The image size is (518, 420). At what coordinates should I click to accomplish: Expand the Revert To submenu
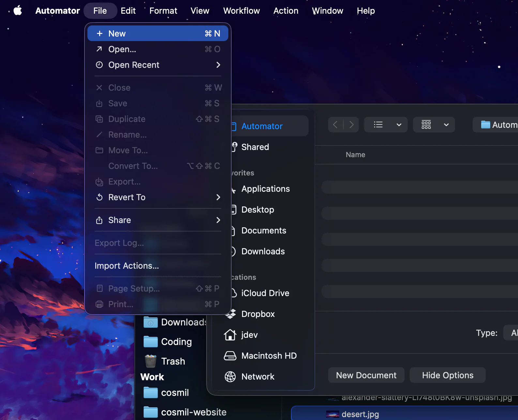tap(158, 197)
